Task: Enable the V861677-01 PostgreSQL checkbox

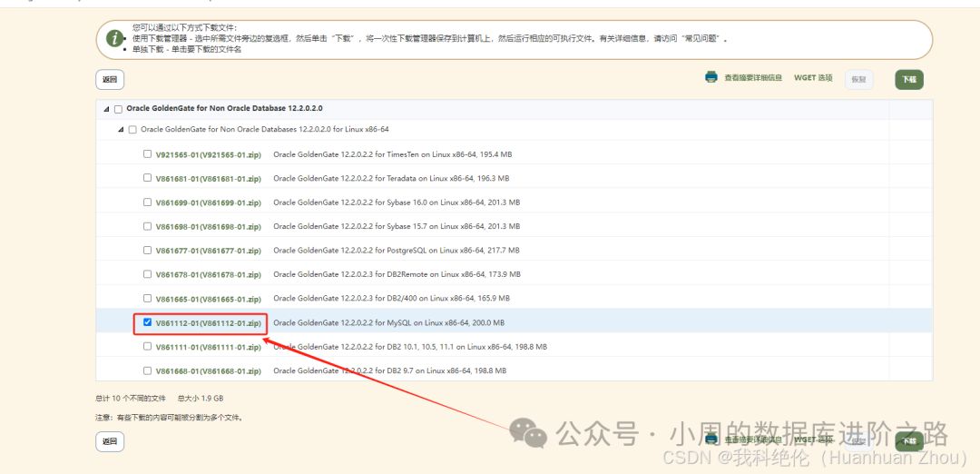Action: pos(148,250)
